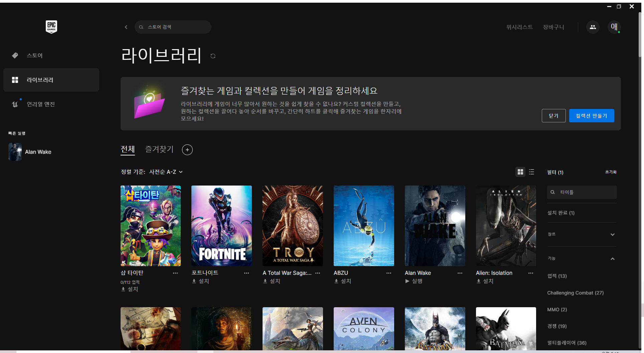Screen dimensions: 644x353
Task: Toggle the 업적 (13) filter
Action: point(557,276)
